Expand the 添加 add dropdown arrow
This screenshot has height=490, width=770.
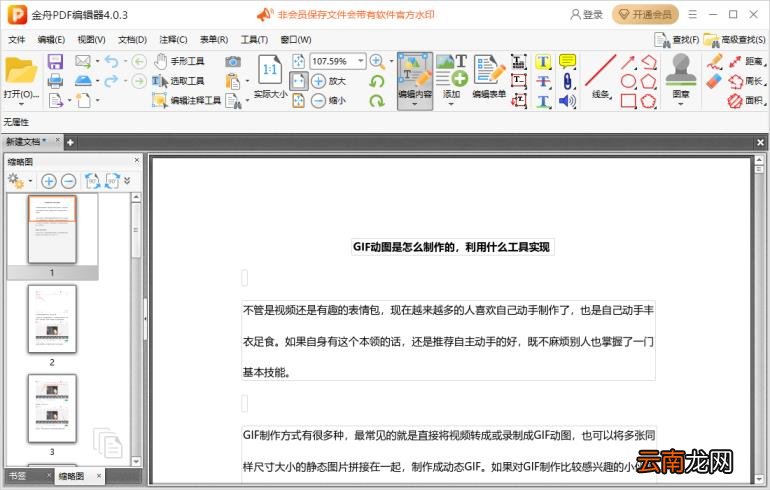click(x=451, y=104)
